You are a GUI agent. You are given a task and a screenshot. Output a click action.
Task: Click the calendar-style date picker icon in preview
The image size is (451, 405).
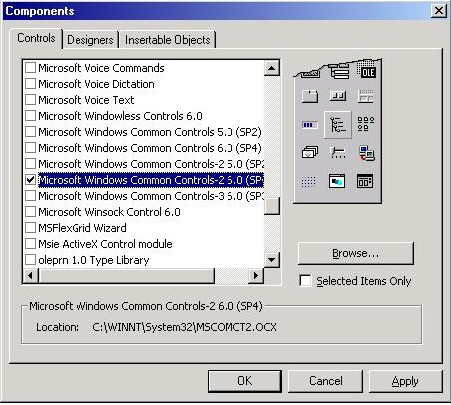[365, 181]
